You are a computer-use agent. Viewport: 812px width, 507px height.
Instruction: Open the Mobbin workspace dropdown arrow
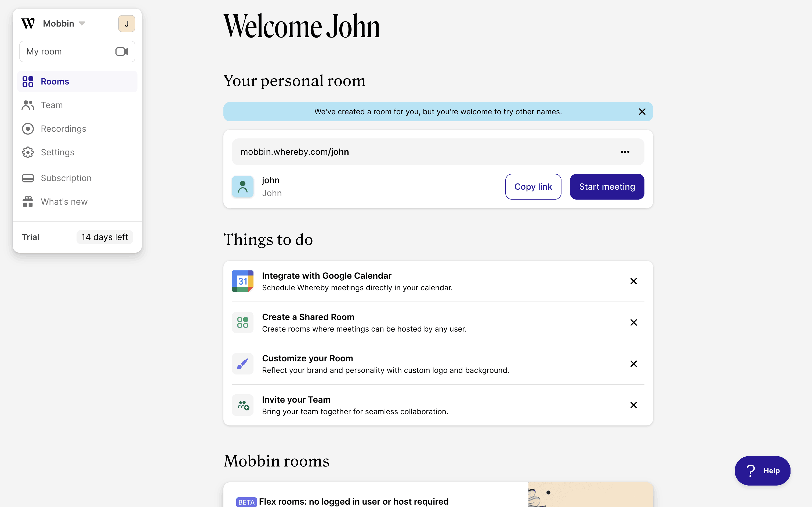(82, 24)
